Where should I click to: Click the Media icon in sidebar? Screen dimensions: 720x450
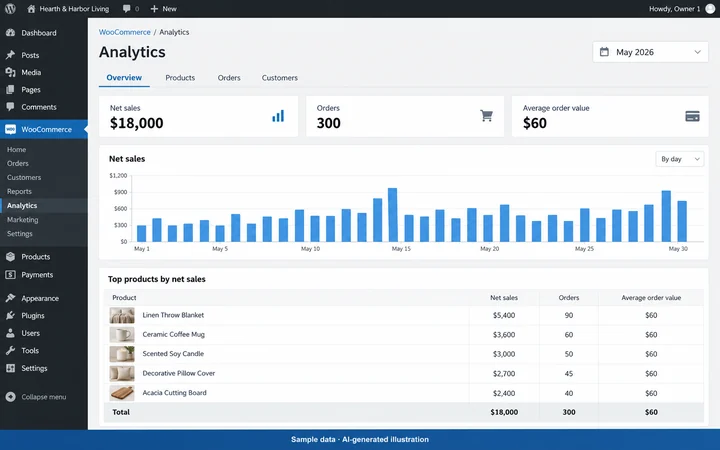click(10, 72)
